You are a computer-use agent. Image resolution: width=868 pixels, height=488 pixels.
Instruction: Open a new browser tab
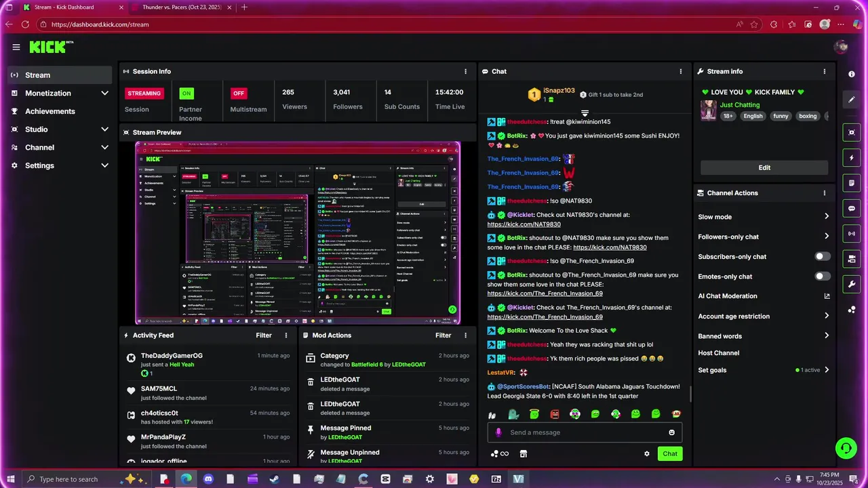click(x=244, y=7)
